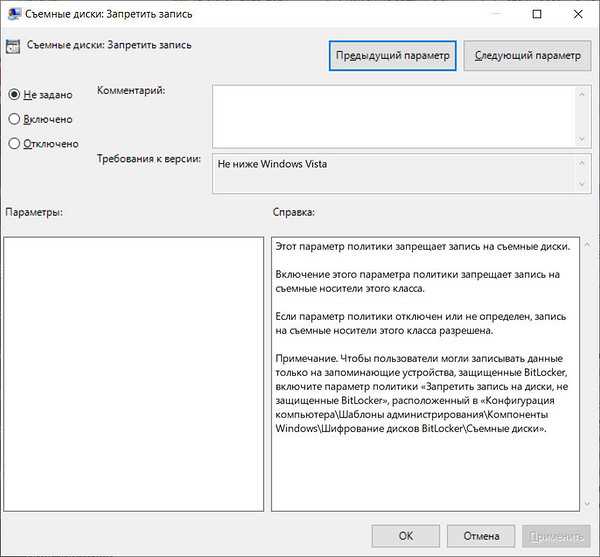Click the 'Примечание' paragraph in help
The width and height of the screenshot is (600, 557).
(422, 393)
